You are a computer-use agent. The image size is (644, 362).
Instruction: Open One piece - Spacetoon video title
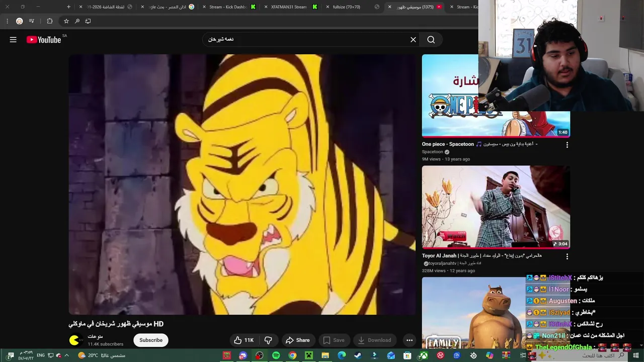pyautogui.click(x=479, y=144)
